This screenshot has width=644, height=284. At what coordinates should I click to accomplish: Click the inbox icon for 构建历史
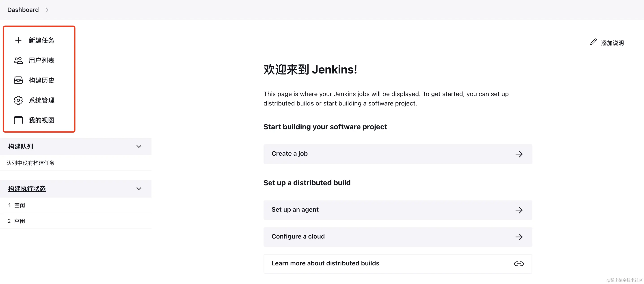click(18, 80)
